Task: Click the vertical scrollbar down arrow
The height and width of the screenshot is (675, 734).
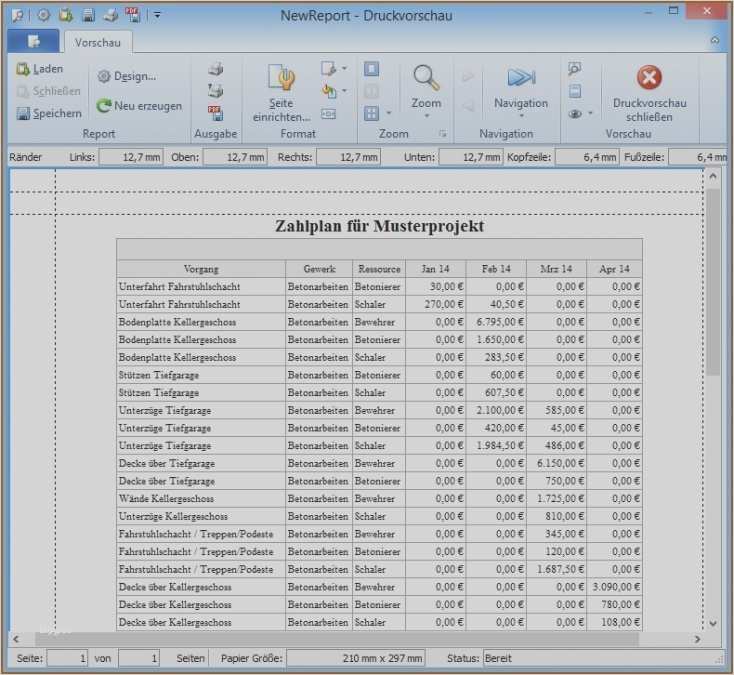Action: pyautogui.click(x=713, y=623)
